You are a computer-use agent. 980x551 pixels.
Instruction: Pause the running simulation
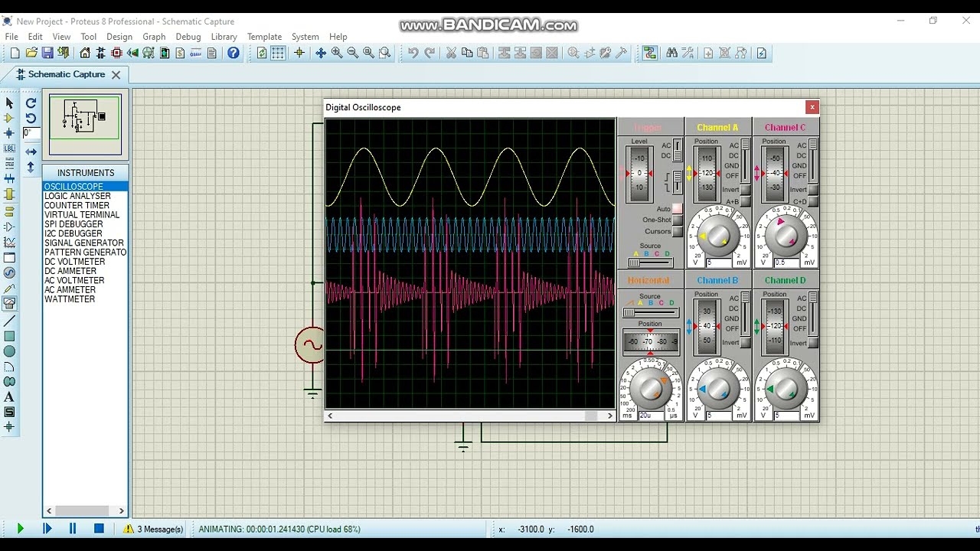(73, 529)
